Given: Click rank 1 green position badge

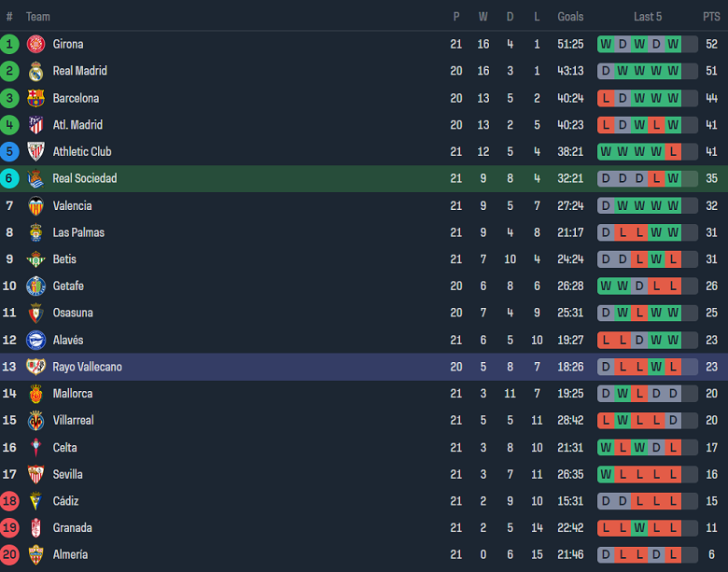Looking at the screenshot, I should (9, 44).
